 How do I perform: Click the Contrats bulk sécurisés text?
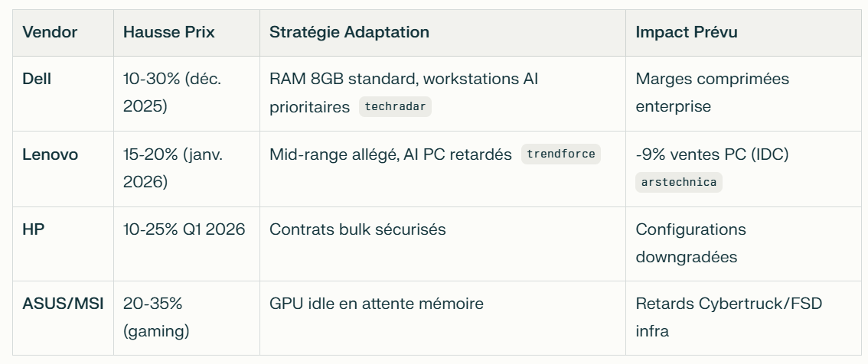click(x=357, y=229)
